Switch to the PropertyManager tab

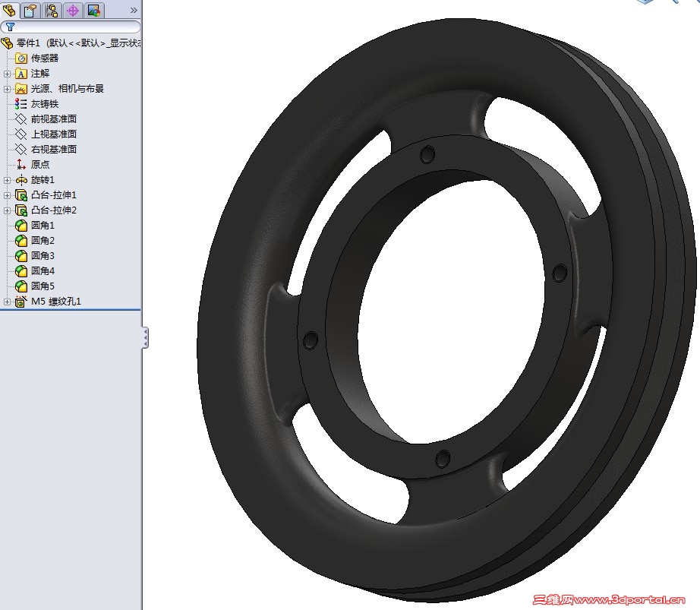coord(30,11)
